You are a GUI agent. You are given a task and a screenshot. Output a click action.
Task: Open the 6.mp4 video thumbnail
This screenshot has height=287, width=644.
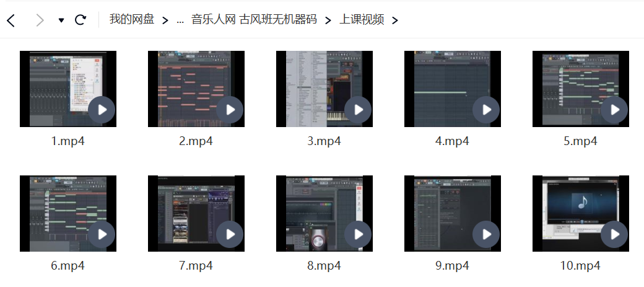(67, 213)
